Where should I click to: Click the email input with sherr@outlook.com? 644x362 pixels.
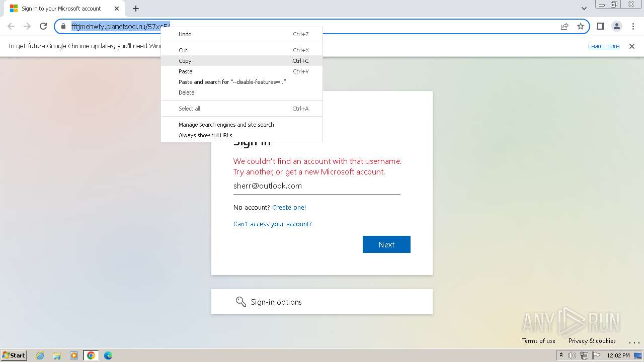317,186
